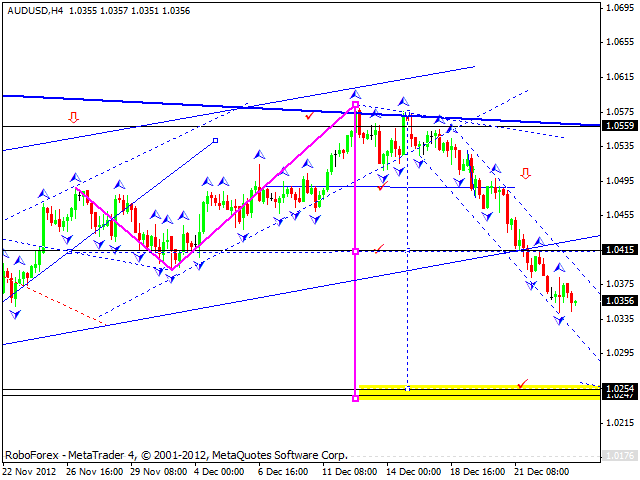Image resolution: width=640 pixels, height=480 pixels.
Task: Click the yellow target zone rectangle
Action: tap(478, 392)
